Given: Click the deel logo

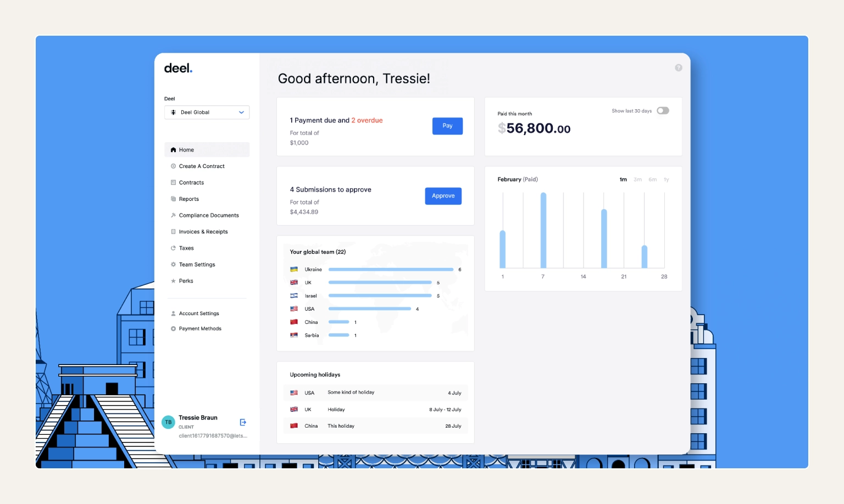Looking at the screenshot, I should [x=178, y=68].
